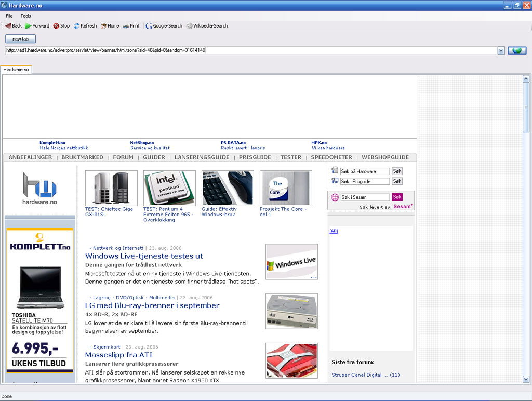The height and width of the screenshot is (401, 532).
Task: Open the MPX.no sponsor link
Action: [319, 143]
